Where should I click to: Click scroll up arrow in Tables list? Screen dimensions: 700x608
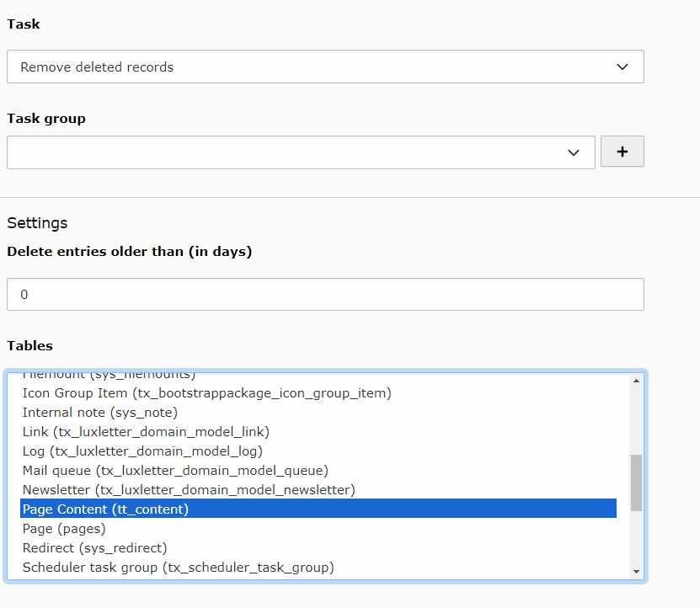tap(636, 381)
